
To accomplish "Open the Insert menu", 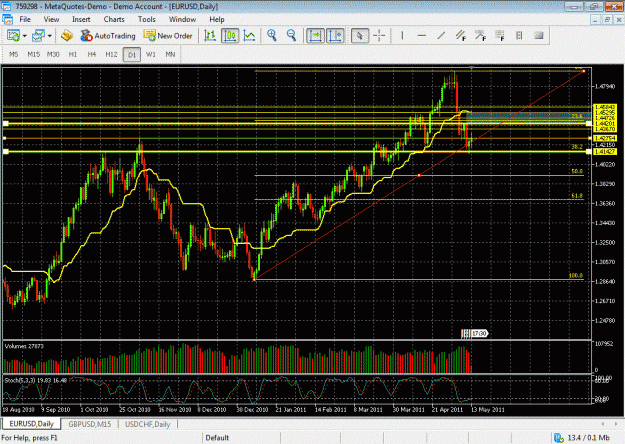I will (x=81, y=19).
